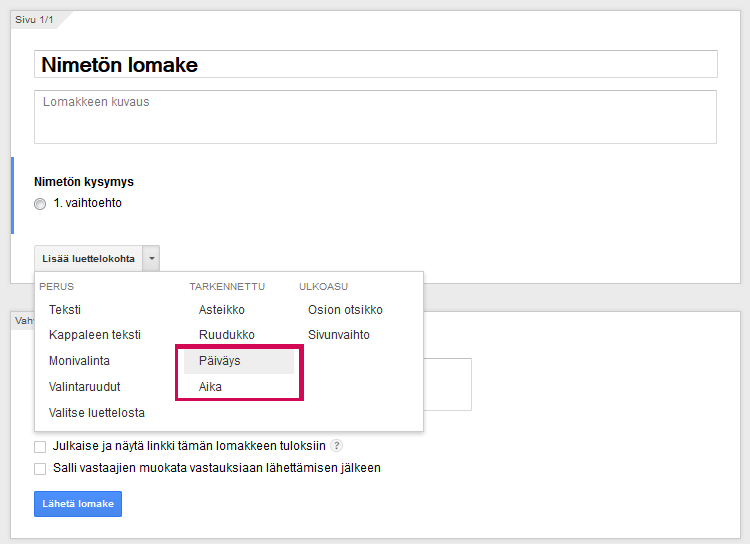
Task: Pick Monivalinta question type
Action: (x=79, y=361)
